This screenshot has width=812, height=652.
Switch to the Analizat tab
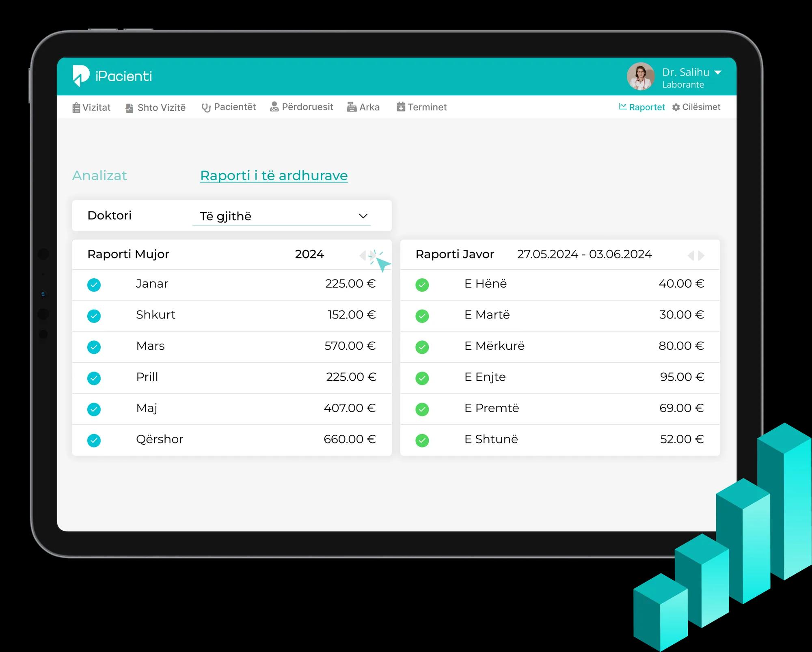[x=99, y=175]
